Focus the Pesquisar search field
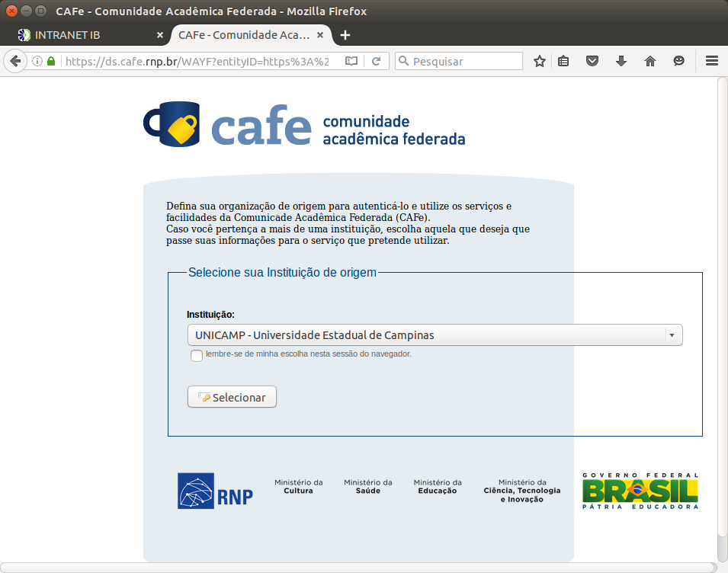 pos(459,61)
